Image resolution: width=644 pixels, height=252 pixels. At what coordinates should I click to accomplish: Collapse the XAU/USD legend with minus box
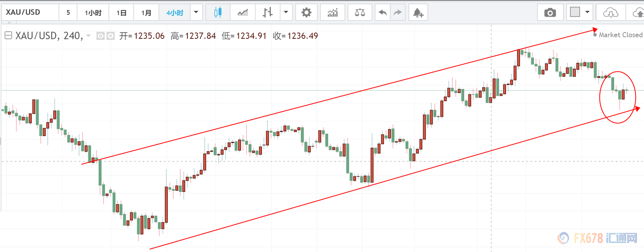[8, 36]
